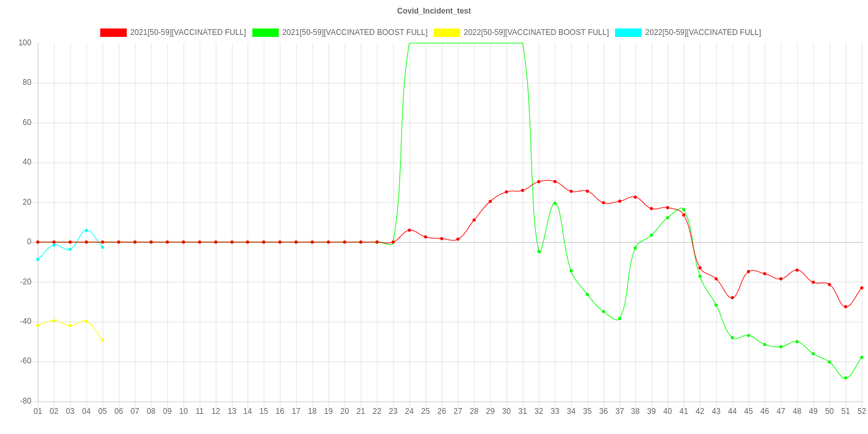
Task: Select the red data point at week 24
Action: point(409,230)
